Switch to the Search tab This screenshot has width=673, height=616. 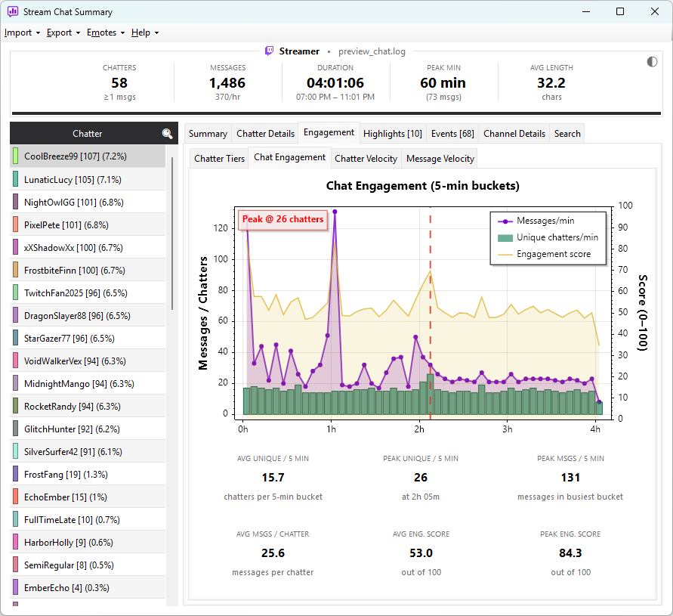tap(567, 134)
